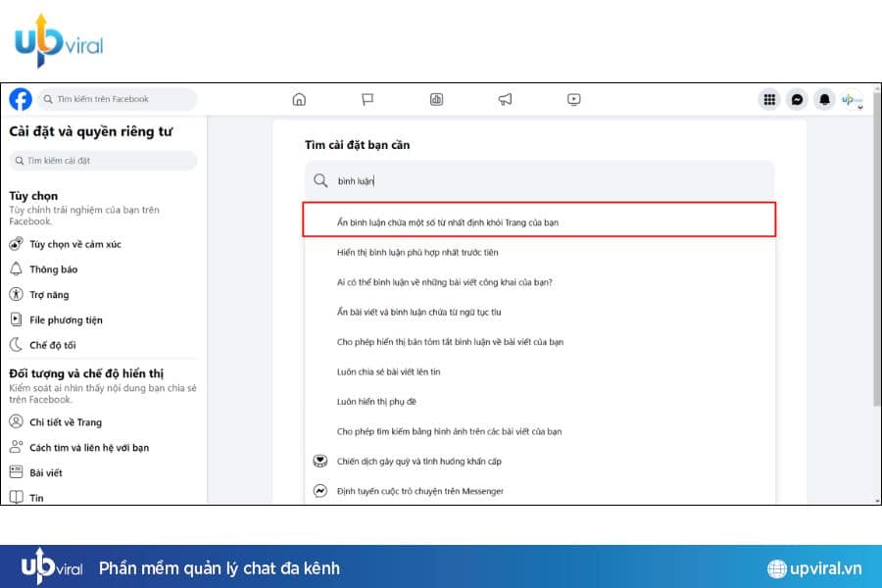Viewport: 882px width, 588px height.
Task: Open the notifications bell icon
Action: point(824,99)
